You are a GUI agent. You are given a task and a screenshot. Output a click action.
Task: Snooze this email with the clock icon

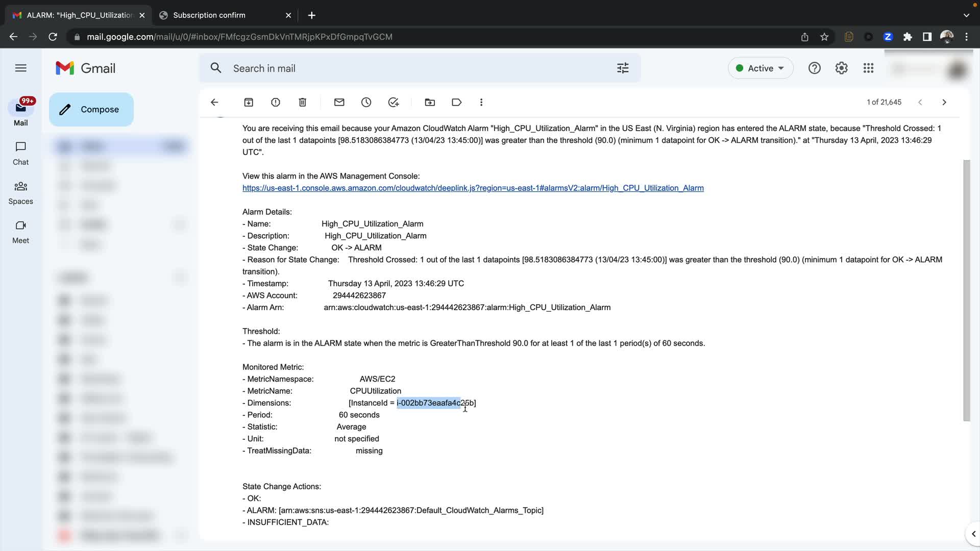366,102
